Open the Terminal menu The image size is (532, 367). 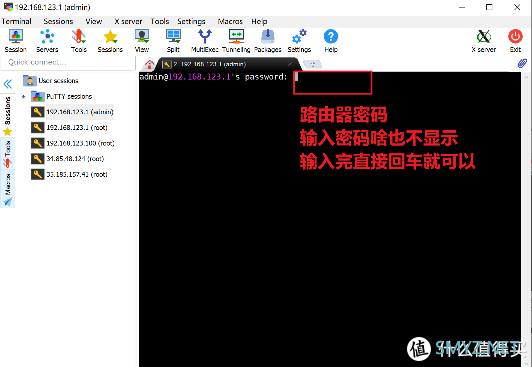point(16,21)
